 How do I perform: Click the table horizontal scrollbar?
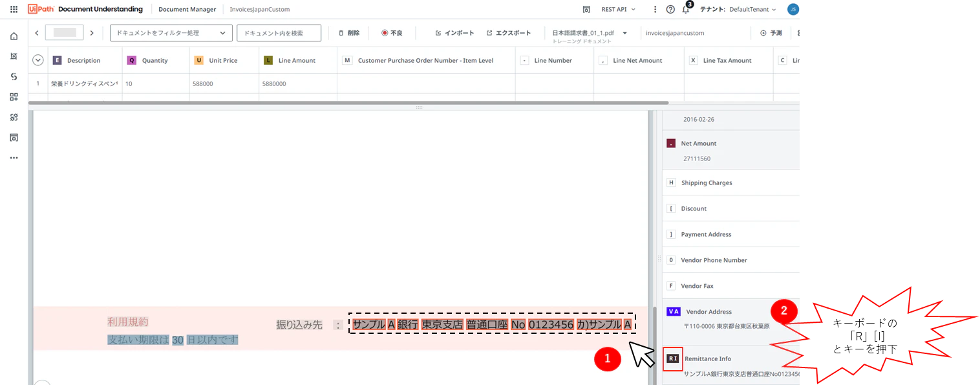pyautogui.click(x=348, y=102)
